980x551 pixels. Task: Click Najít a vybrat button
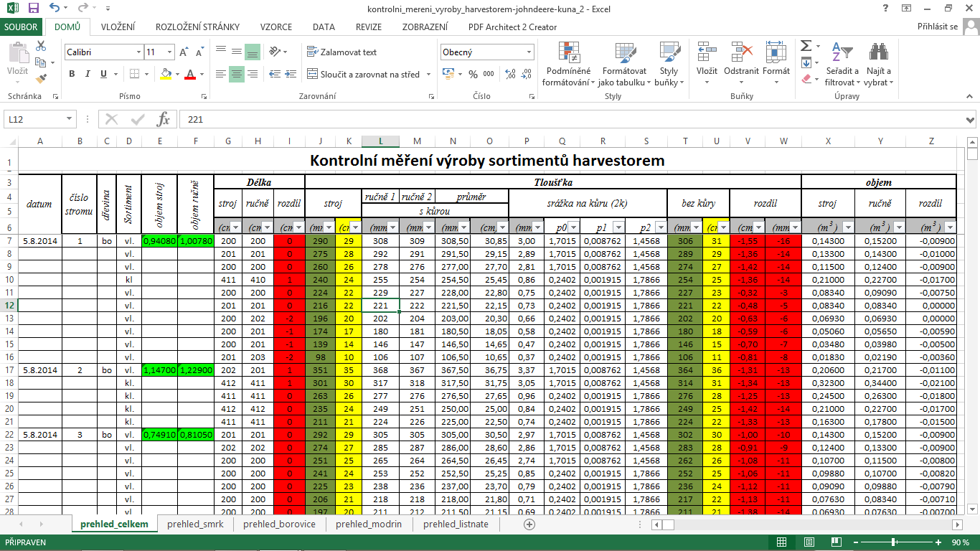click(x=878, y=63)
